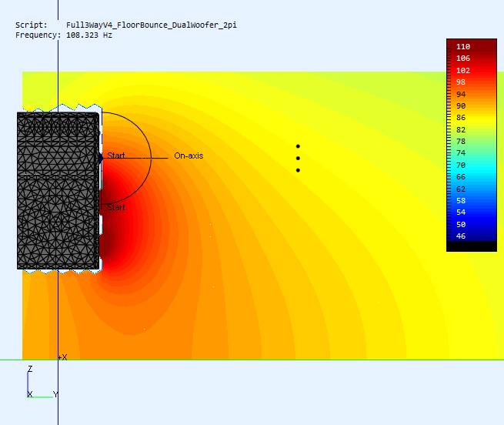Screen dimensions: 504x425
Task: Click the 70 value on color legend
Action: (461, 165)
